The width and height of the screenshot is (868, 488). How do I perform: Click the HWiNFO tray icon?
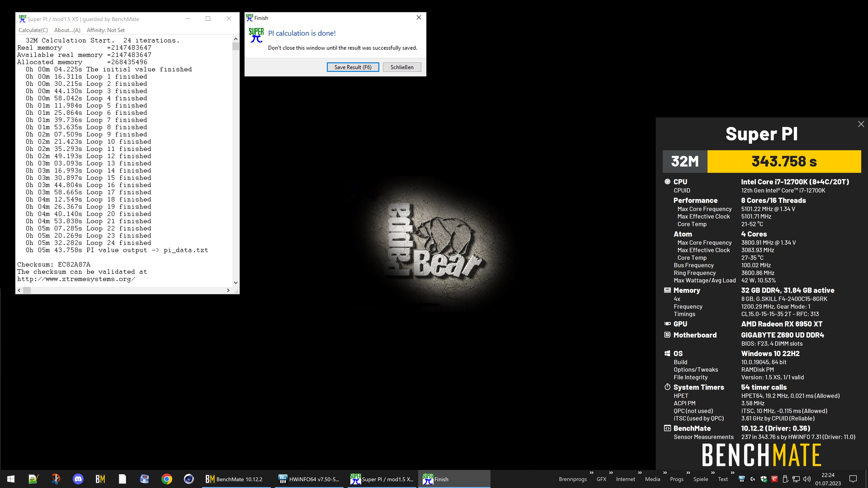(x=742, y=479)
